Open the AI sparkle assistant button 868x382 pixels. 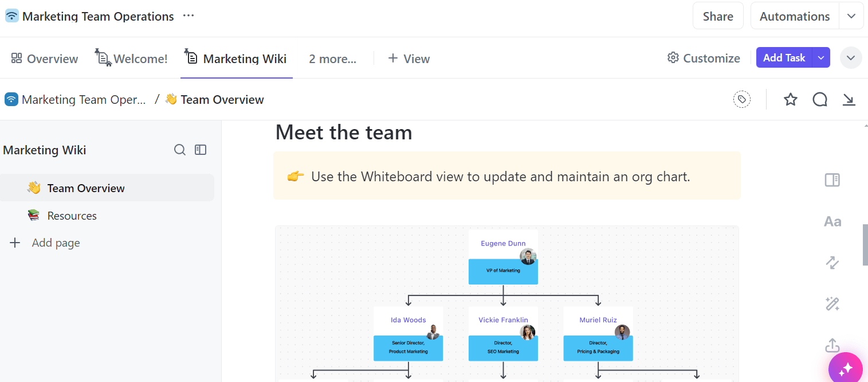[x=846, y=368]
